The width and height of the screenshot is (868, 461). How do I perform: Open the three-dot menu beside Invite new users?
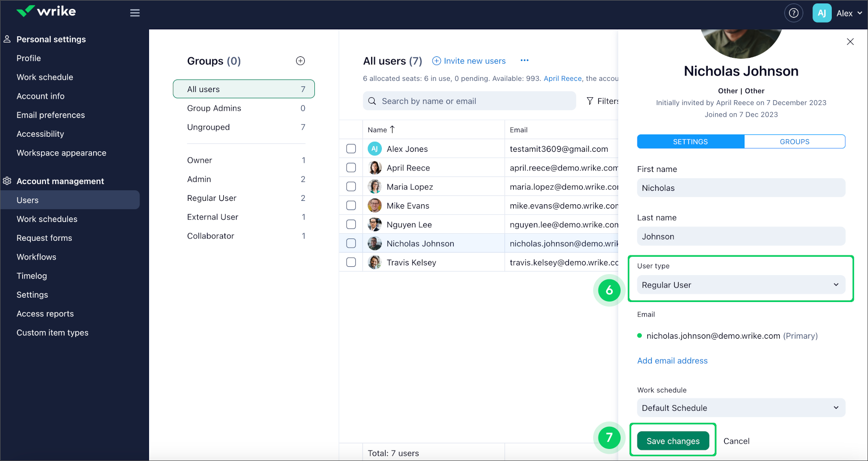(x=525, y=60)
